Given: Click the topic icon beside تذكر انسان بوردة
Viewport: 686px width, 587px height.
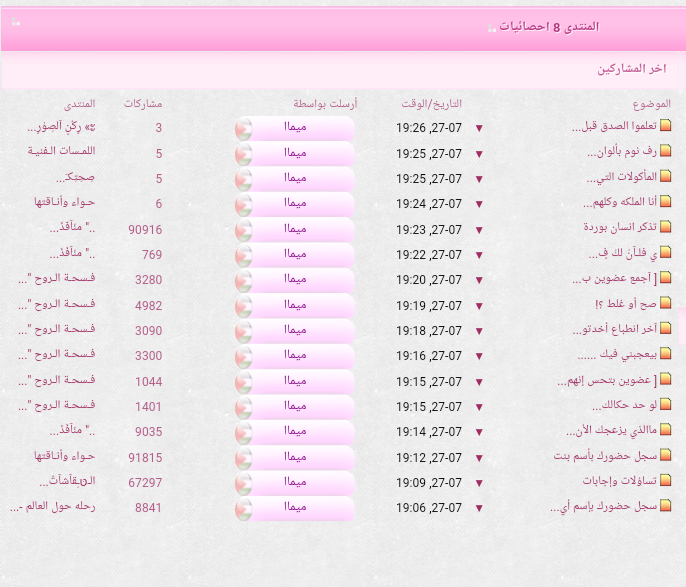Looking at the screenshot, I should [x=666, y=228].
